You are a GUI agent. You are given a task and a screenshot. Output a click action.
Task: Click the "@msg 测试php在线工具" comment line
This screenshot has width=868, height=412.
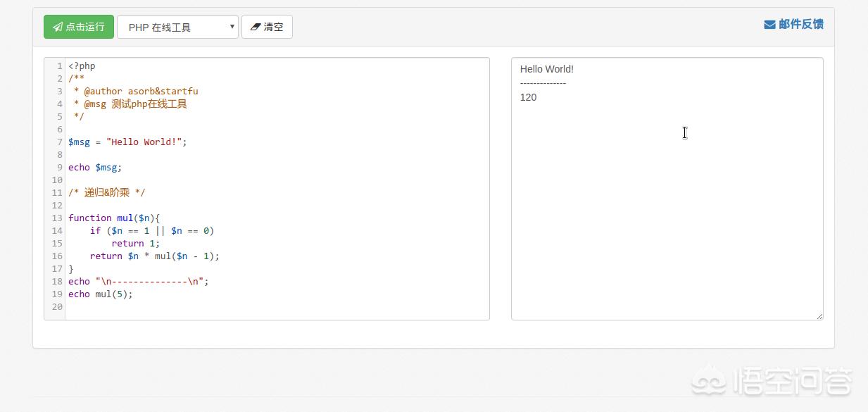coord(130,104)
